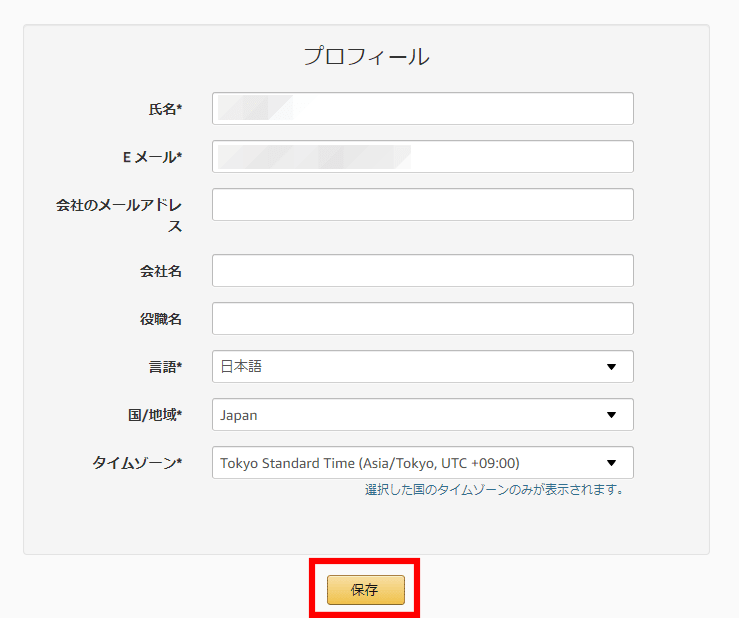Click the 会社名 label
The width and height of the screenshot is (739, 618).
click(x=161, y=271)
